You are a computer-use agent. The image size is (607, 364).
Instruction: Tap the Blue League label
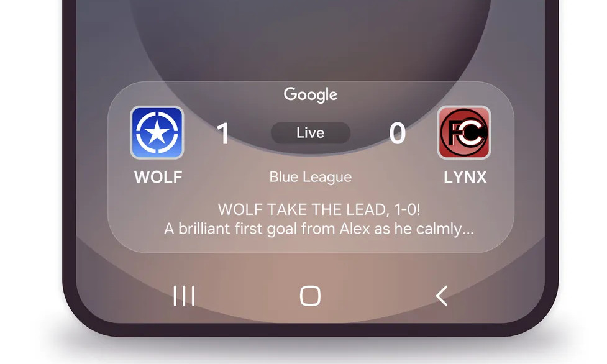tap(311, 177)
